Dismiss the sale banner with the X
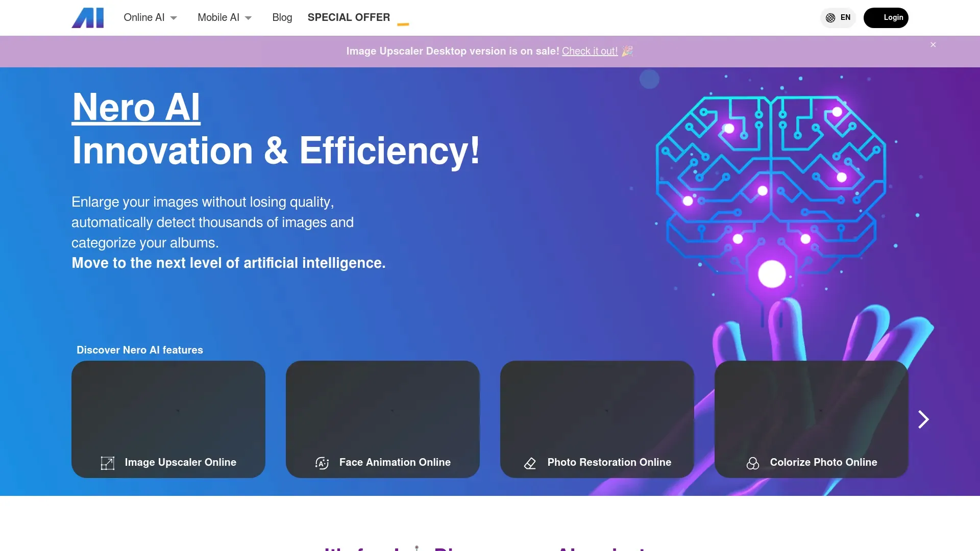This screenshot has width=980, height=551. pyautogui.click(x=933, y=45)
